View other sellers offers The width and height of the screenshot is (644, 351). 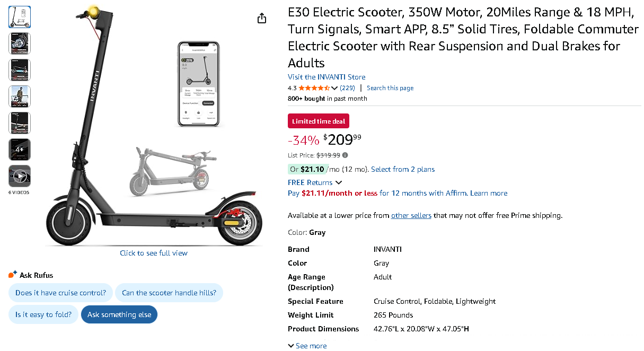click(411, 215)
